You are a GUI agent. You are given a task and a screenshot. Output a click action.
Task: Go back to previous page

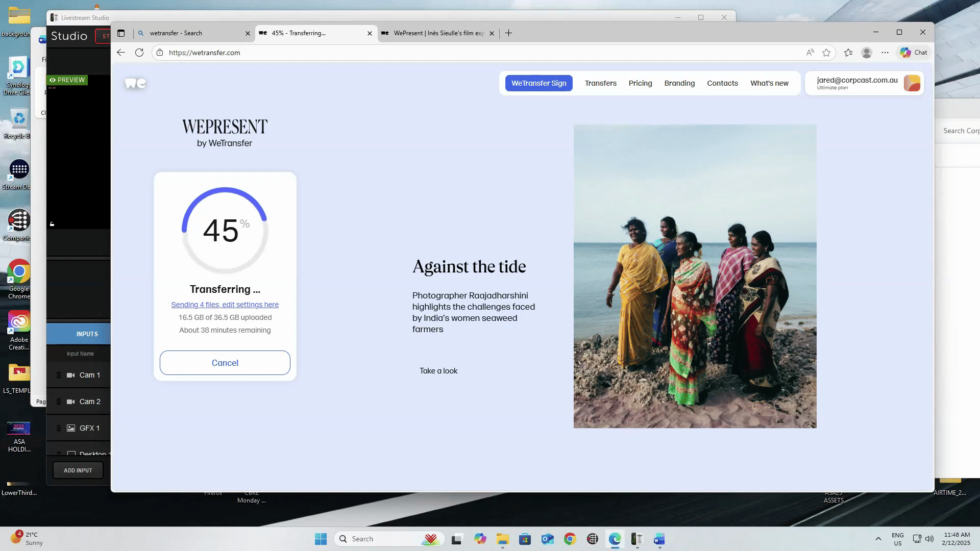(x=121, y=53)
